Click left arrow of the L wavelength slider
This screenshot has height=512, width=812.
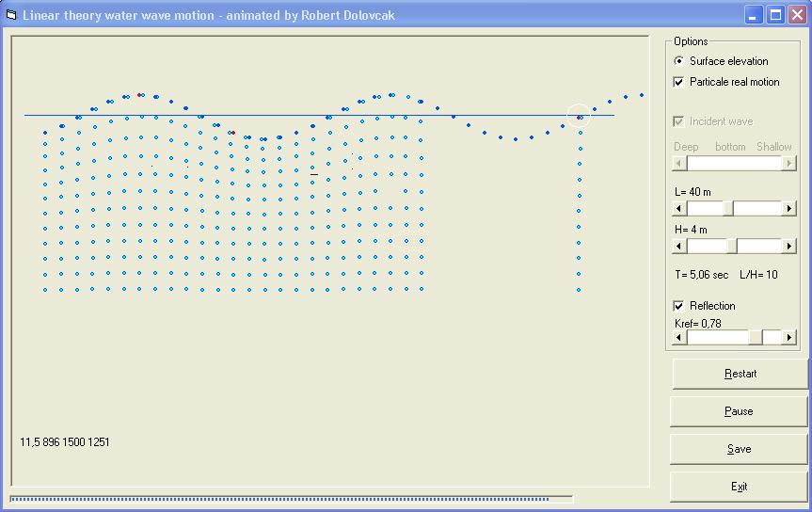680,208
